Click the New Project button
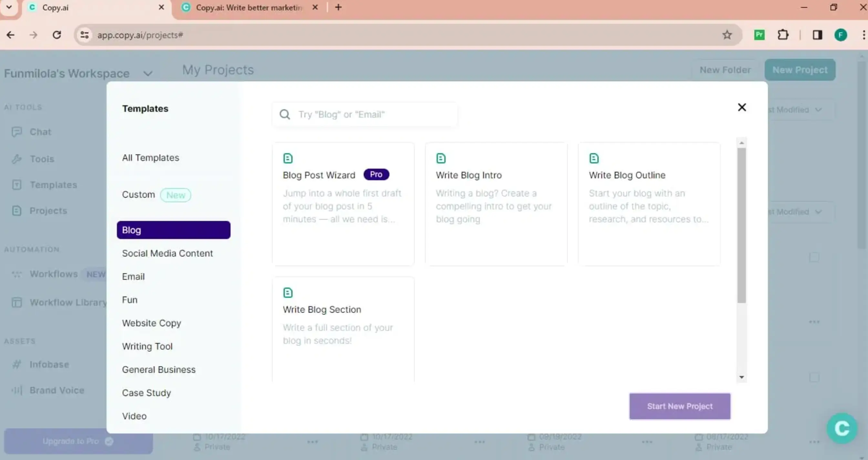Screen dimensions: 868x460 [x=800, y=70]
